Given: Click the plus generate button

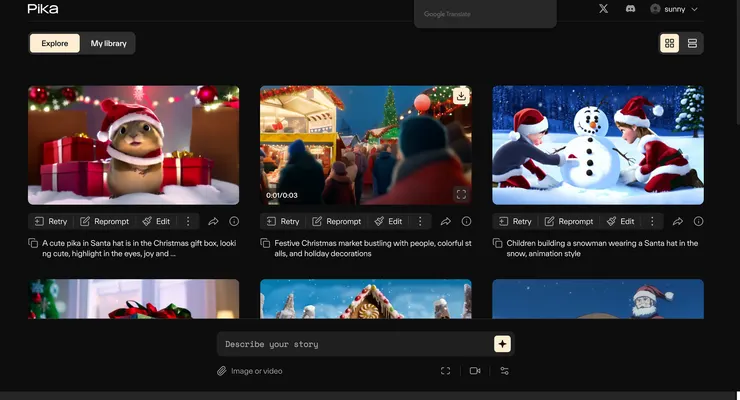Looking at the screenshot, I should (502, 344).
